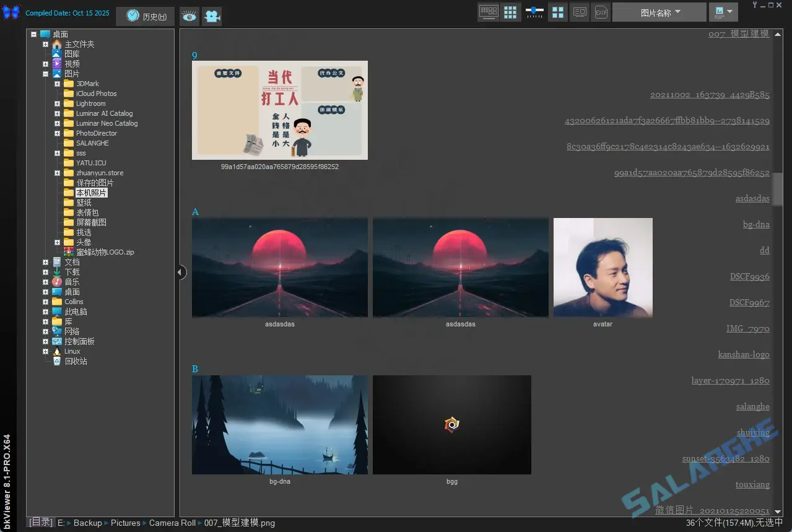The height and width of the screenshot is (532, 792).
Task: Switch to thumbnail grid view icon
Action: point(510,12)
